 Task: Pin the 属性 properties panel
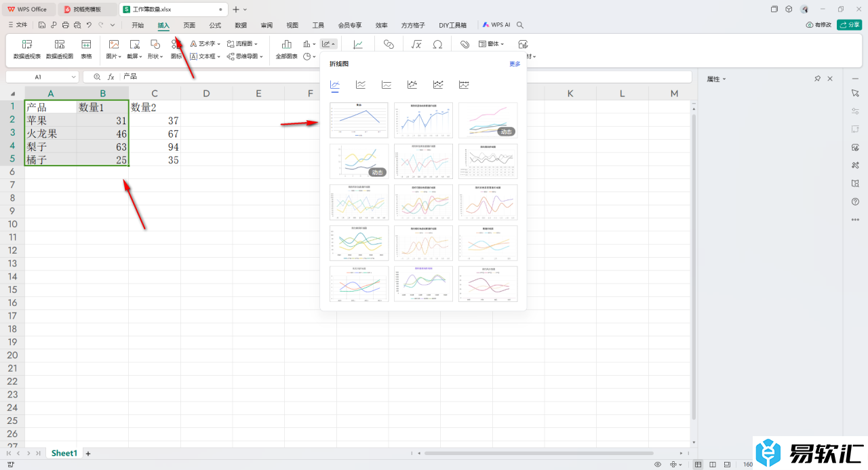pyautogui.click(x=818, y=79)
